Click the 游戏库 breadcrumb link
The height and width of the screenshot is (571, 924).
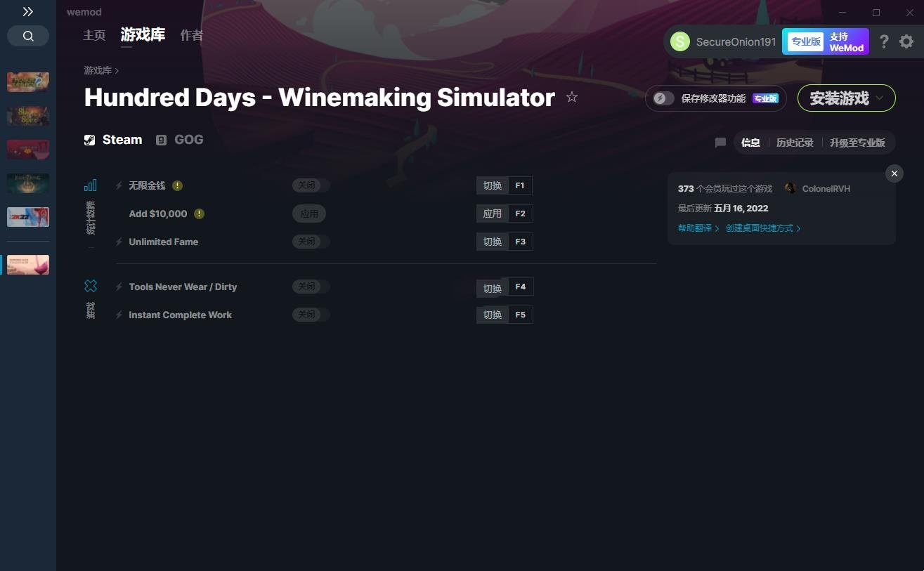tap(98, 70)
